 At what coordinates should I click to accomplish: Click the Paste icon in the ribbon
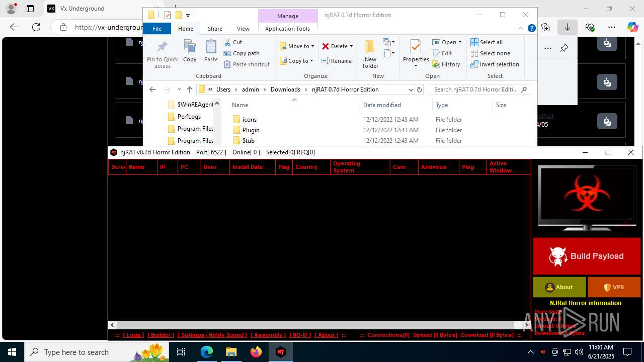click(211, 51)
